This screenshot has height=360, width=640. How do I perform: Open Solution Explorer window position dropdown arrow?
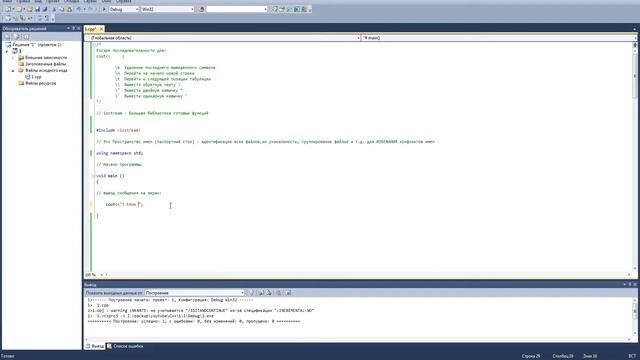[68, 28]
